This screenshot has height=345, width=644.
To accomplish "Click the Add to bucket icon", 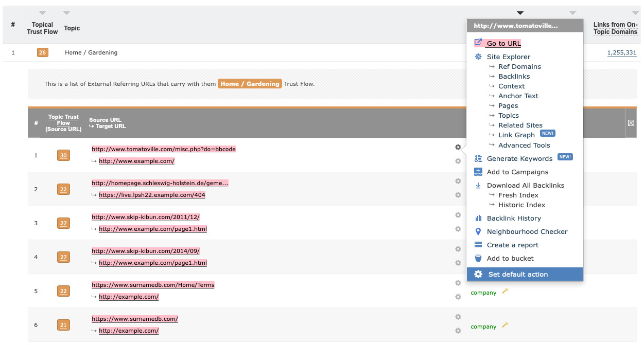I will coord(478,258).
